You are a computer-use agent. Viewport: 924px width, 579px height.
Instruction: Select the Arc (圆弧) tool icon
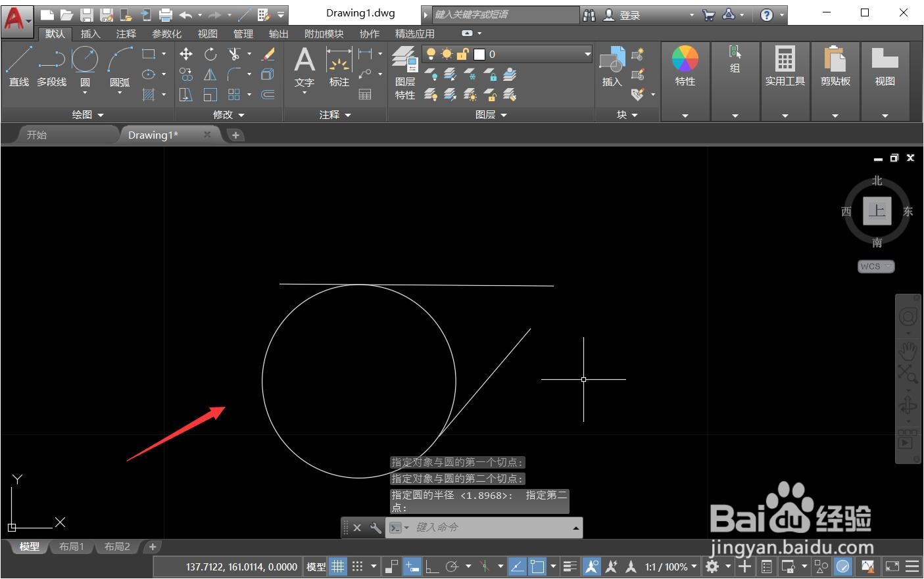[x=120, y=60]
